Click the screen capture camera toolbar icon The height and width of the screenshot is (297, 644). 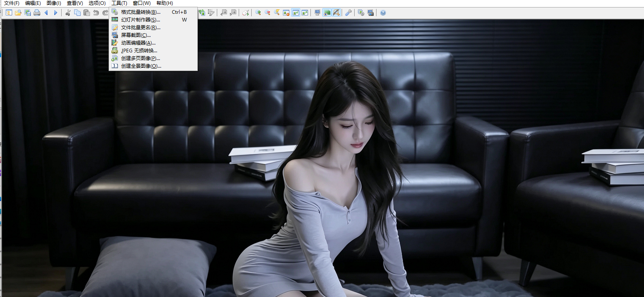click(x=370, y=13)
